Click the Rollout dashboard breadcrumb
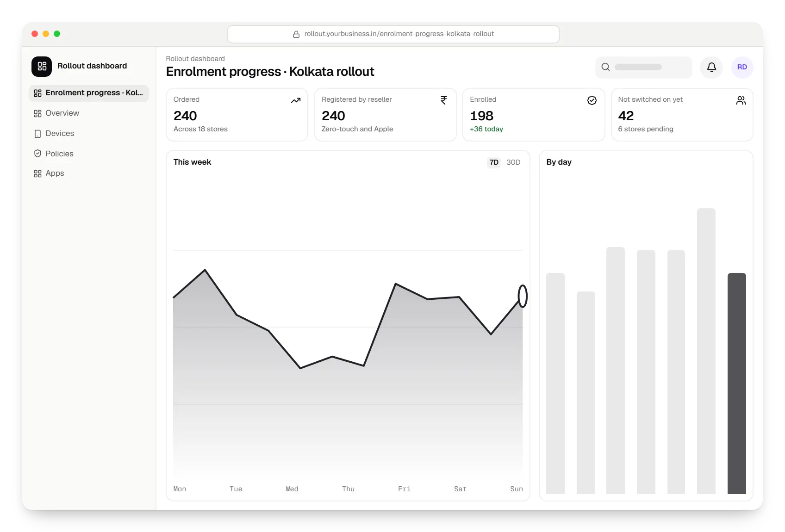The height and width of the screenshot is (532, 785). coord(195,59)
